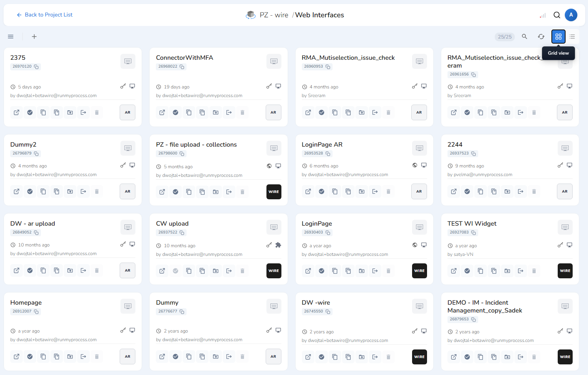Click the globe icon on LoginPage card
The image size is (588, 375).
(x=415, y=245)
